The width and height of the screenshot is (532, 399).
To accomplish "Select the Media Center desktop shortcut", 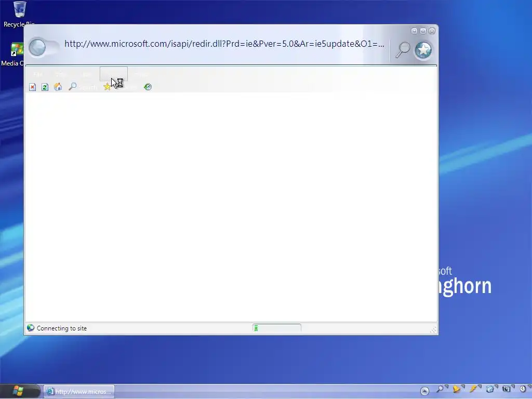I will point(12,54).
